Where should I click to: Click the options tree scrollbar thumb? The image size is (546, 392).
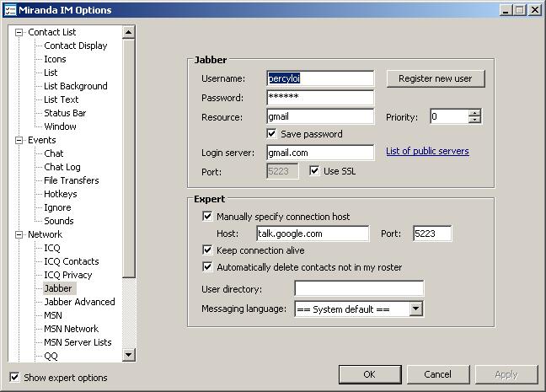[128, 158]
